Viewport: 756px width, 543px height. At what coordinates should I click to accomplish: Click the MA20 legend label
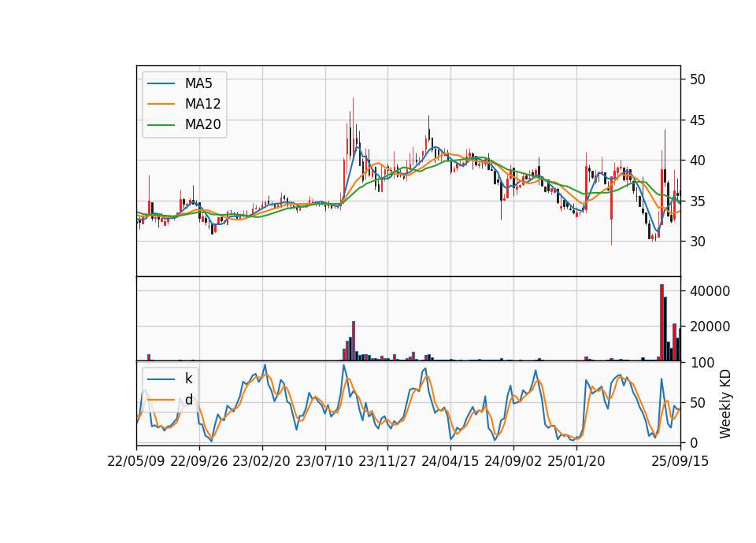point(202,124)
